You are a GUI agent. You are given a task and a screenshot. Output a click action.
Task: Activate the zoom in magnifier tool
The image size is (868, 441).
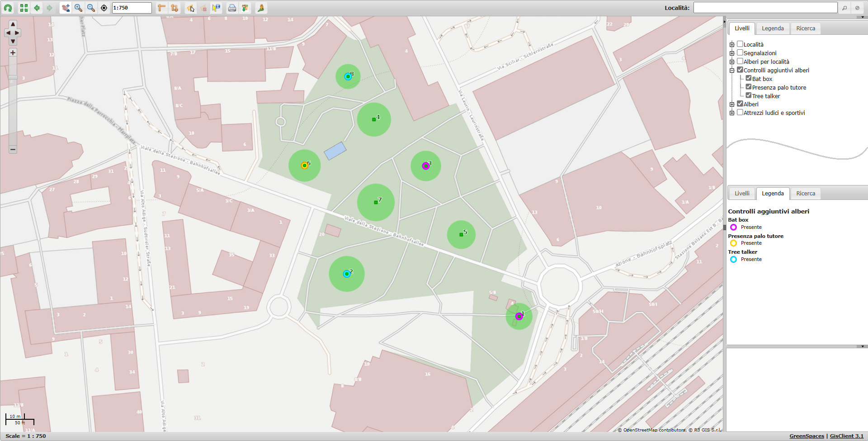[x=78, y=8]
